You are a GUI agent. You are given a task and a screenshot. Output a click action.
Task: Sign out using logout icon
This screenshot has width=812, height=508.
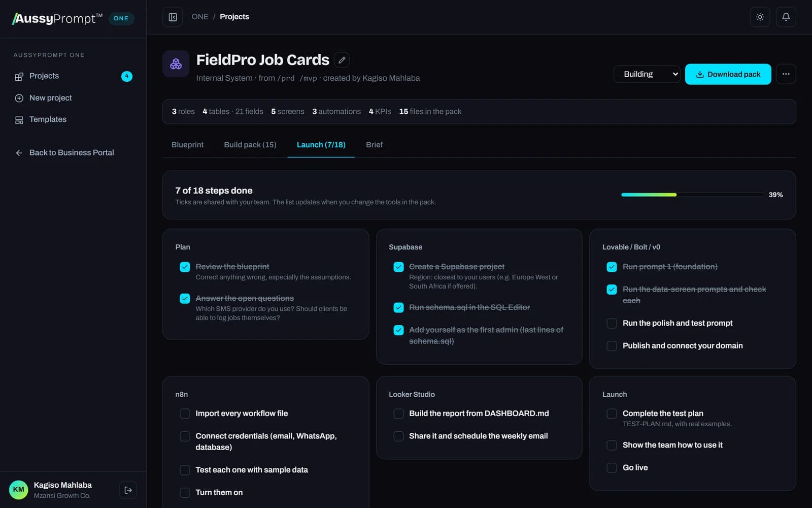[x=128, y=490]
